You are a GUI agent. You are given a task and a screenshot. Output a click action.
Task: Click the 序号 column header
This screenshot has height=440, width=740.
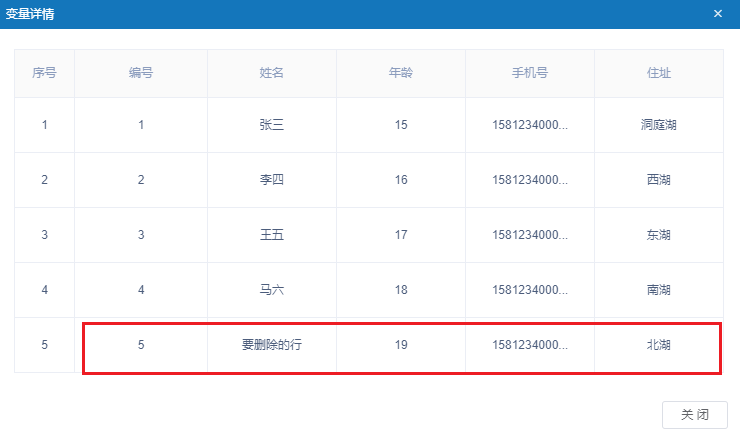pos(44,73)
